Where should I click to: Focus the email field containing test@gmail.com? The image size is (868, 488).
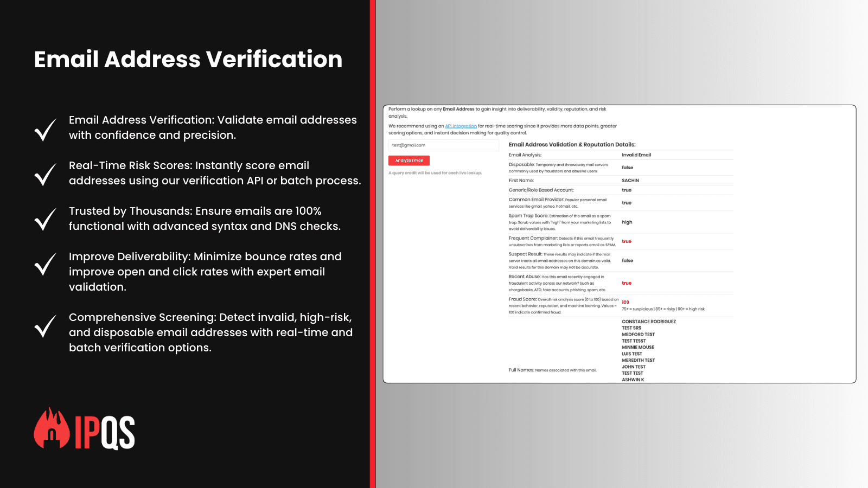[x=443, y=145]
